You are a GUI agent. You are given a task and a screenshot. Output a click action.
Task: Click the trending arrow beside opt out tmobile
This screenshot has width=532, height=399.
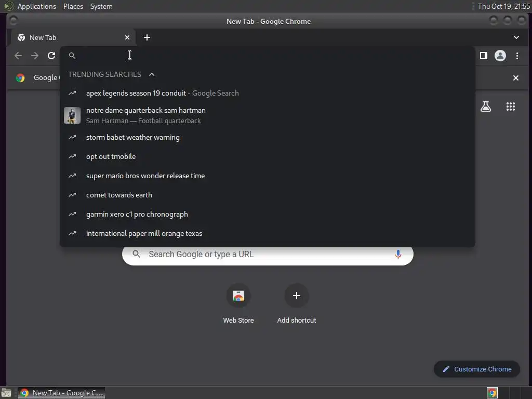pyautogui.click(x=72, y=156)
